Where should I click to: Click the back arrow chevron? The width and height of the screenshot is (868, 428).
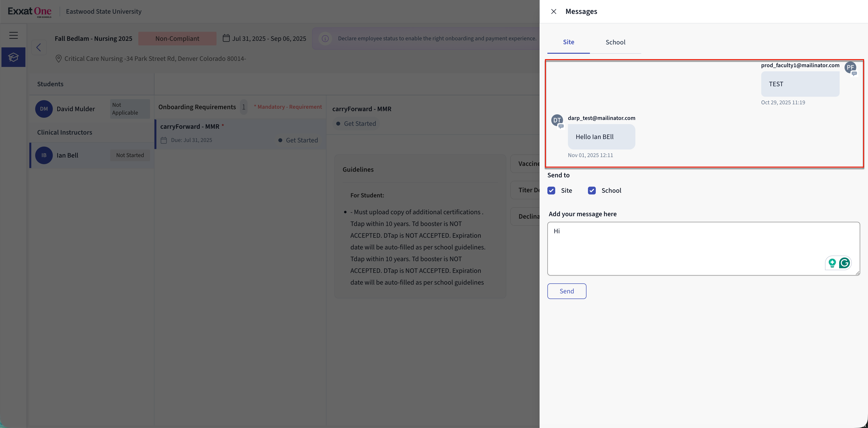click(39, 47)
